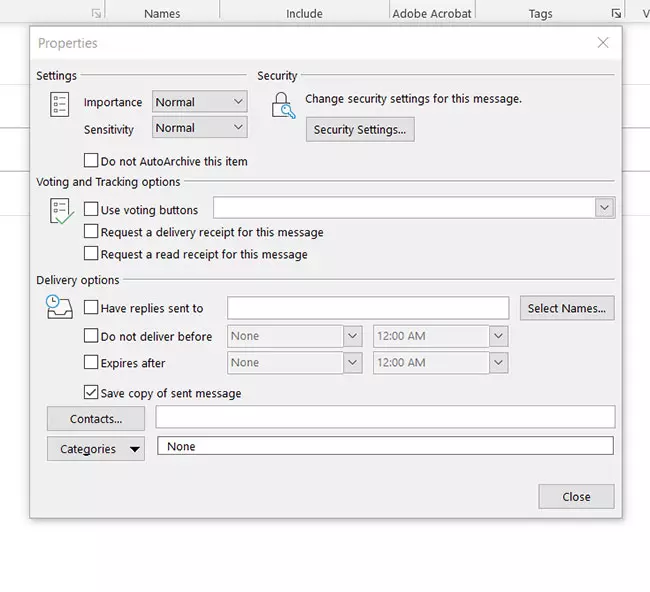Open the Importance dropdown
Image resolution: width=650 pixels, height=592 pixels.
click(x=199, y=102)
